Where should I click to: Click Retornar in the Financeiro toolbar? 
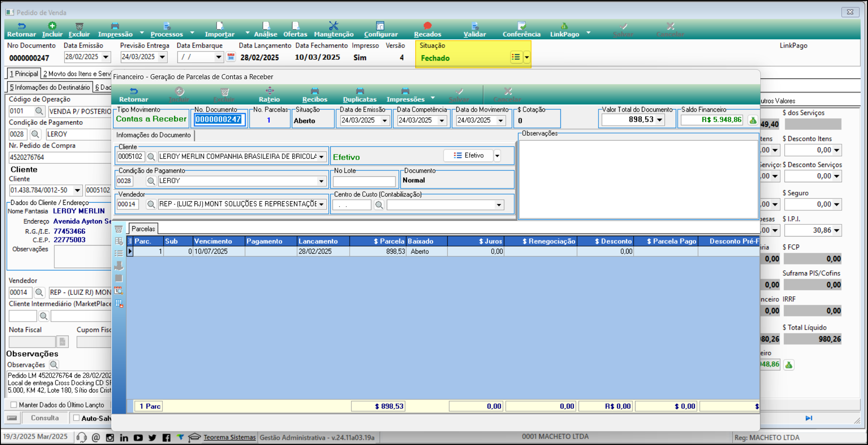coord(133,95)
